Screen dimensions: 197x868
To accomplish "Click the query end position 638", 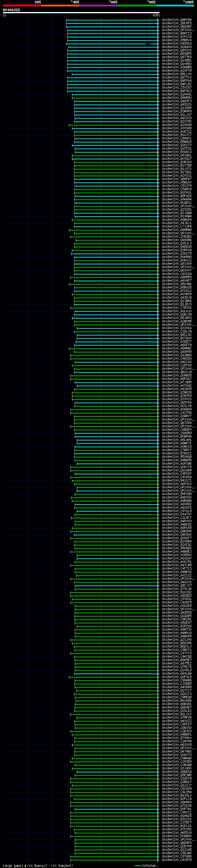I will pyautogui.click(x=155, y=15).
